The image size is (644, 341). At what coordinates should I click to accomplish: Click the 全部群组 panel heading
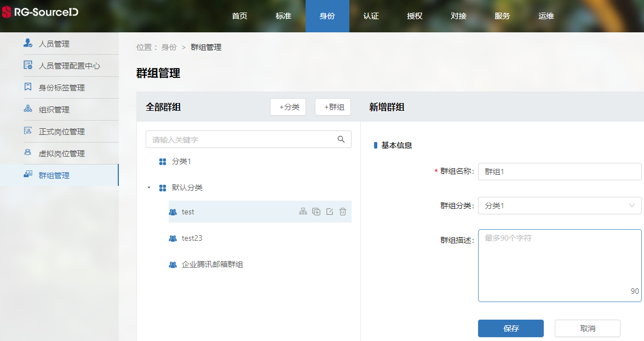point(163,107)
